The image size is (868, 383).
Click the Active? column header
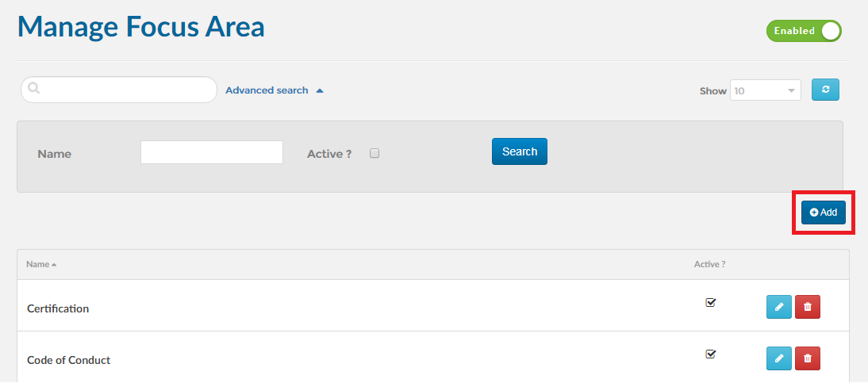pyautogui.click(x=709, y=264)
